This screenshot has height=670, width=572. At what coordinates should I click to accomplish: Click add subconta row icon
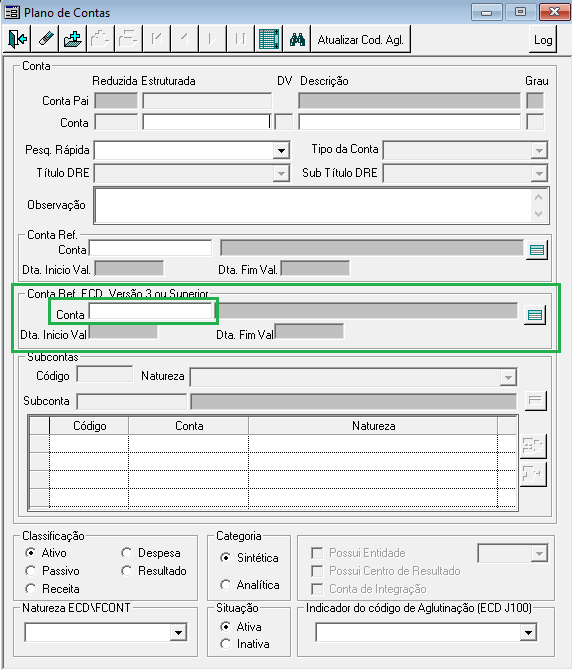533,446
